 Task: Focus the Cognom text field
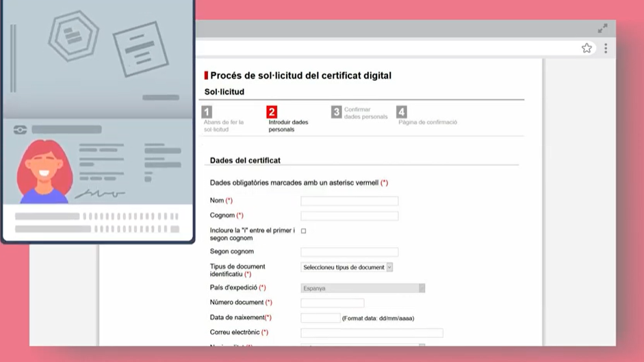(349, 216)
